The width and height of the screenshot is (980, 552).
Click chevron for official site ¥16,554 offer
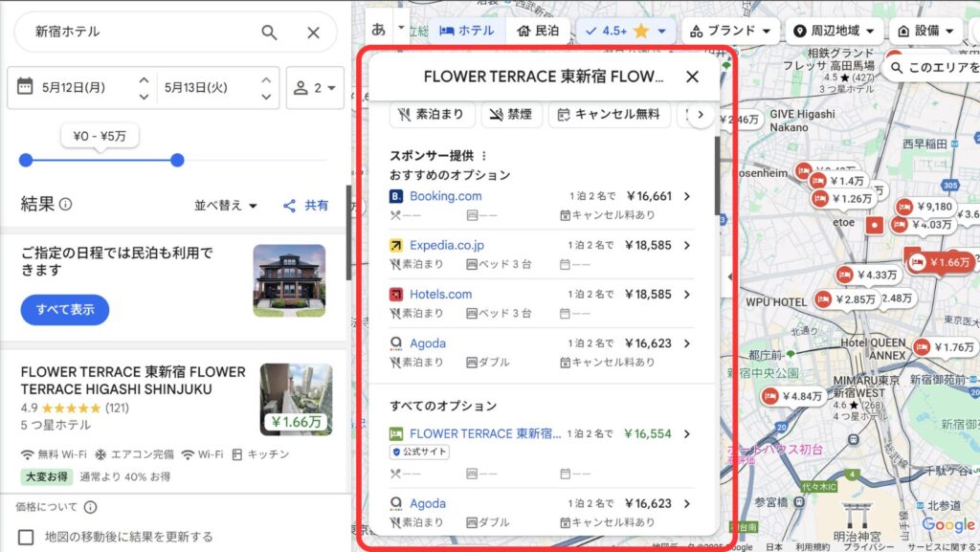(687, 433)
